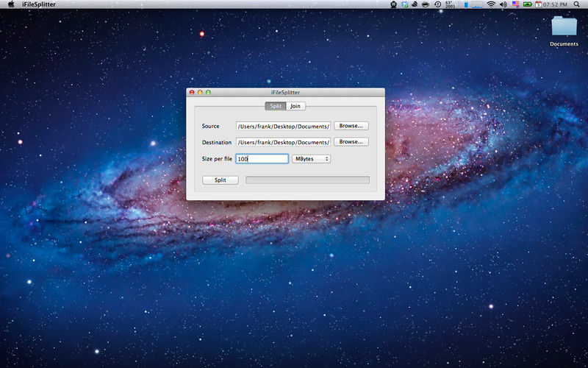Viewport: 588px width, 368px height.
Task: Browse for the Source file
Action: [x=351, y=126]
